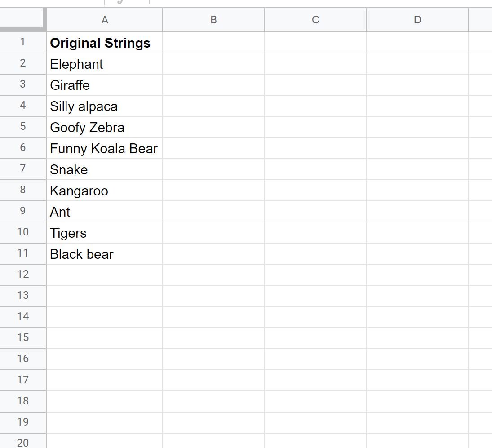Select column A header
Screen dimensions: 492x448
[105, 20]
